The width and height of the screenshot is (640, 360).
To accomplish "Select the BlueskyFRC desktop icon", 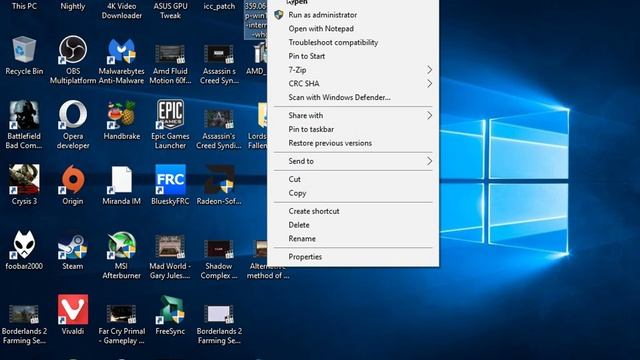I will tap(170, 179).
